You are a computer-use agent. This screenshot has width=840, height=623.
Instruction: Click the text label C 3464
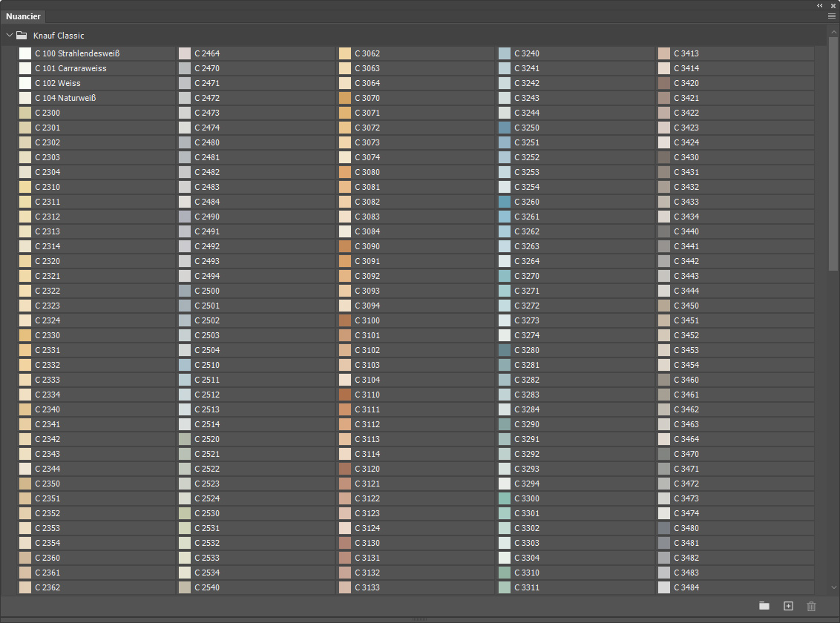686,439
